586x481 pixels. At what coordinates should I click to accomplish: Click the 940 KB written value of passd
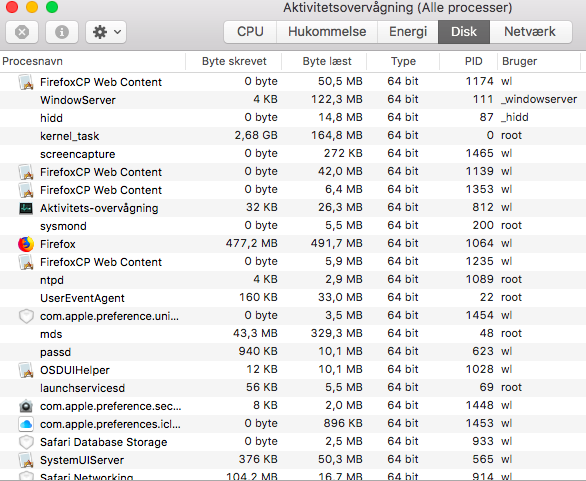[x=258, y=351]
